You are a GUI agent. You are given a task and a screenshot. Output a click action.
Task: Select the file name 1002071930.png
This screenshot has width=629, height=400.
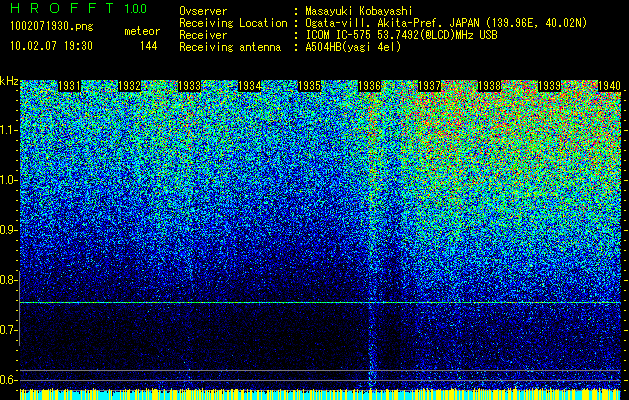point(52,26)
